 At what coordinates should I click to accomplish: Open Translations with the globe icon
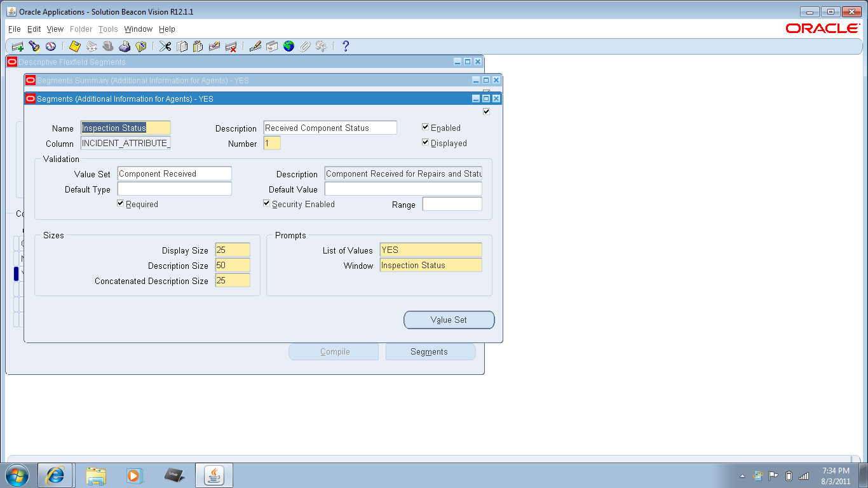pyautogui.click(x=288, y=46)
